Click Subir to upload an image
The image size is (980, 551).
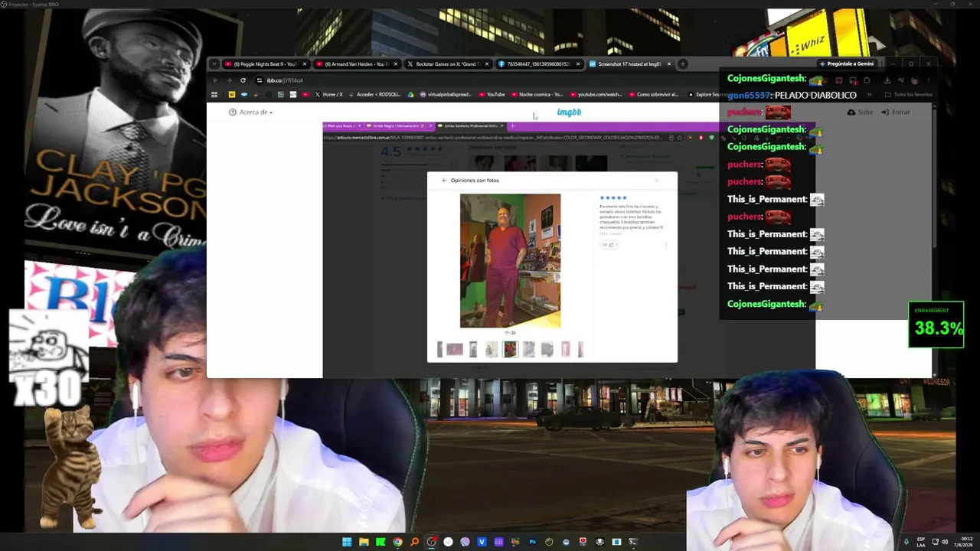(860, 112)
